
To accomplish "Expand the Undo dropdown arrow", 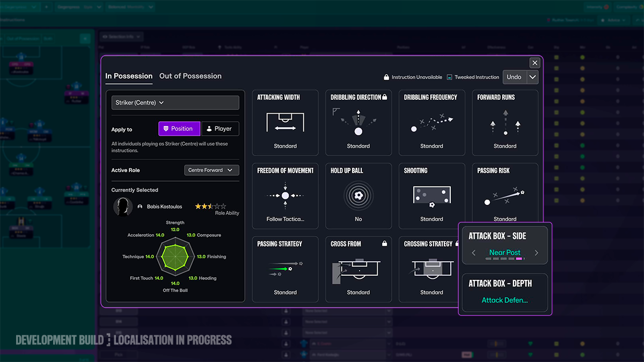I will (x=532, y=77).
